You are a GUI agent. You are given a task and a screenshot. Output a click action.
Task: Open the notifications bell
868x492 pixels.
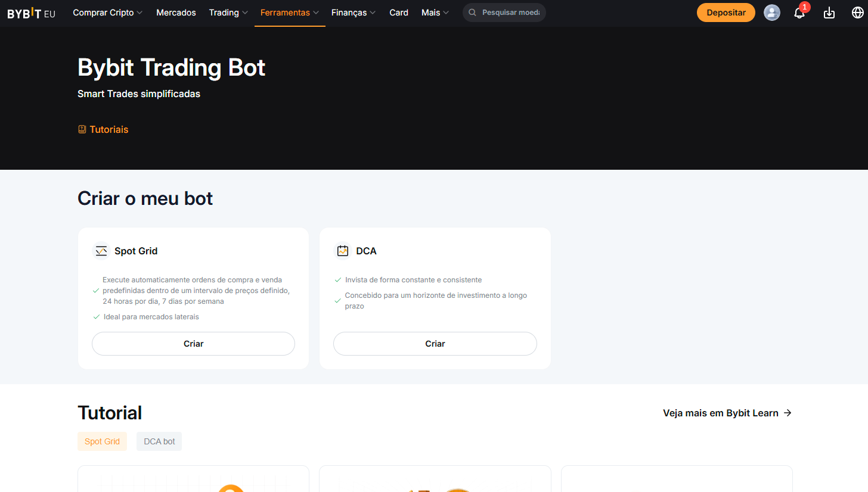tap(799, 13)
